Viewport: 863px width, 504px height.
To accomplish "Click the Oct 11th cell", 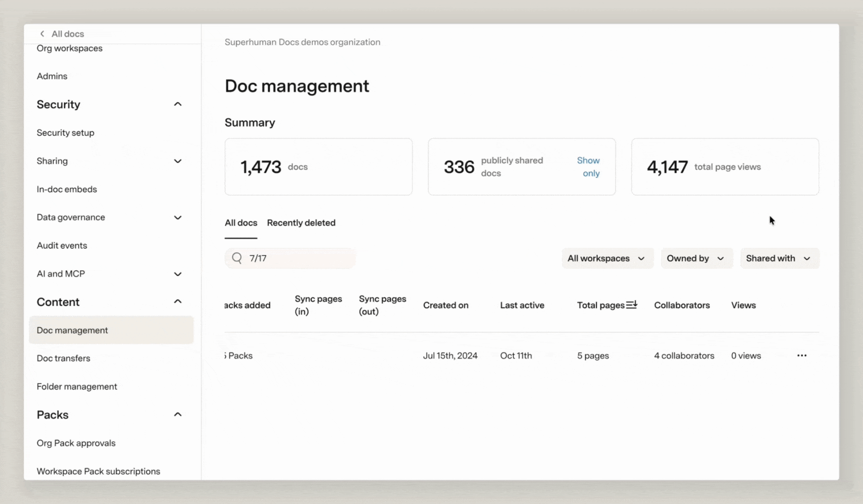I will pos(516,356).
